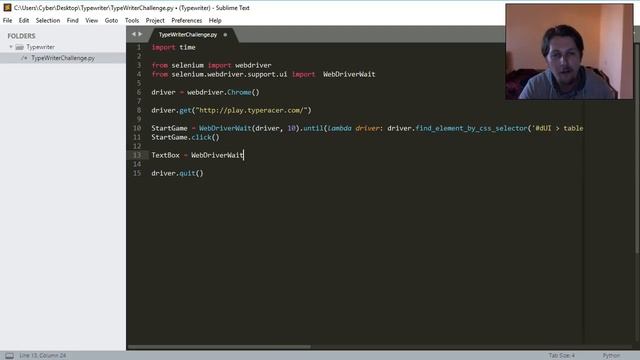
Task: Click 'driver.quit()' on line 15
Action: click(x=177, y=173)
